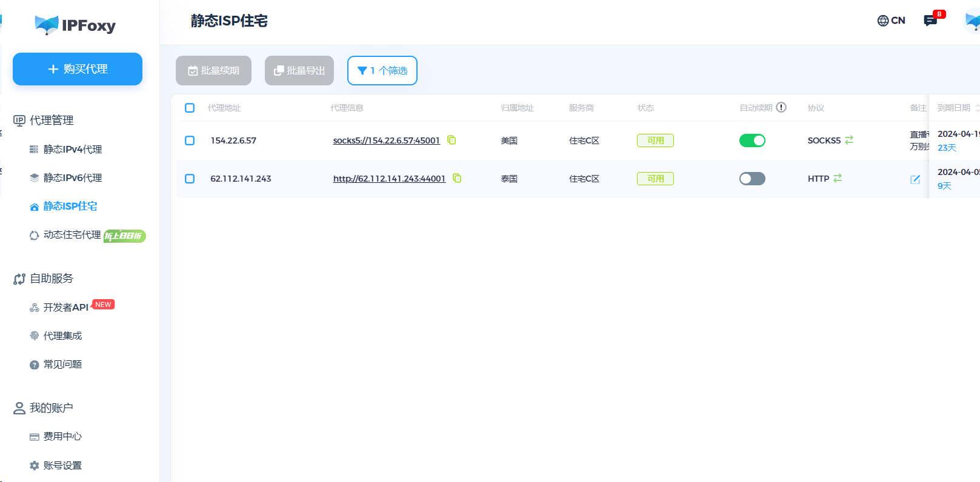Open 动态住宅代理 menu item
This screenshot has width=980, height=482.
point(72,234)
